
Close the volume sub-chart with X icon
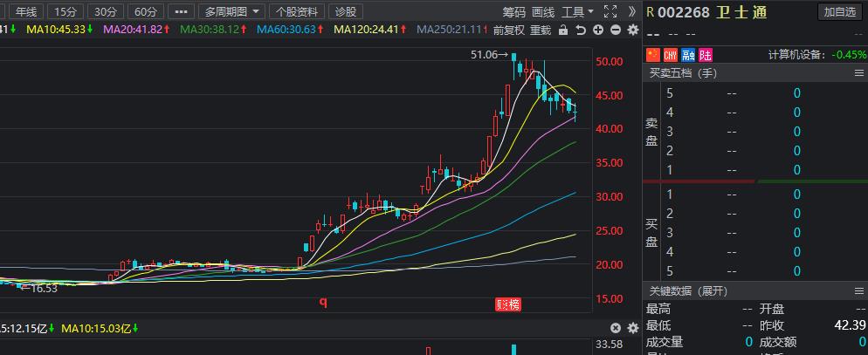tap(616, 329)
